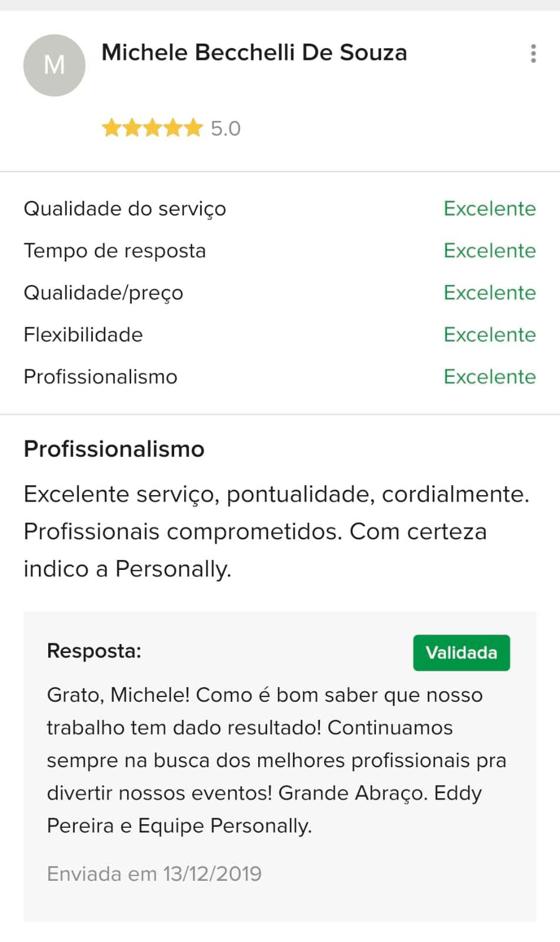560x942 pixels.
Task: Click Excelente next to Qualidade do serviço
Action: tap(489, 209)
